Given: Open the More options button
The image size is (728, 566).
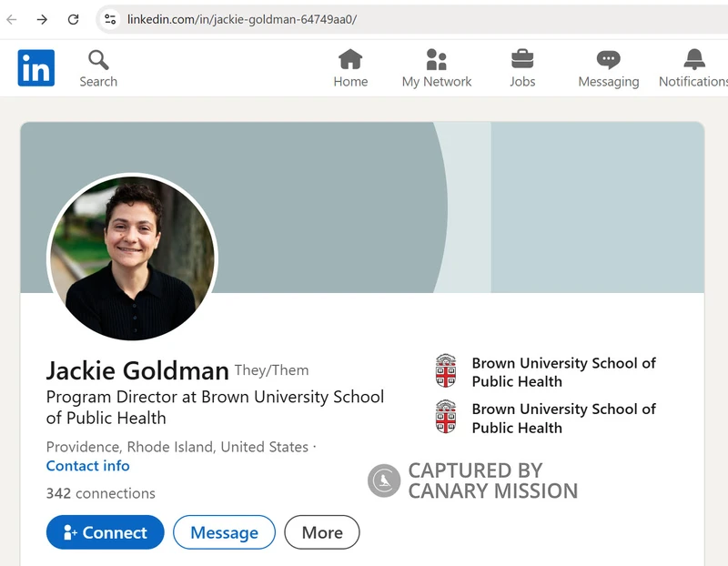Looking at the screenshot, I should point(322,532).
